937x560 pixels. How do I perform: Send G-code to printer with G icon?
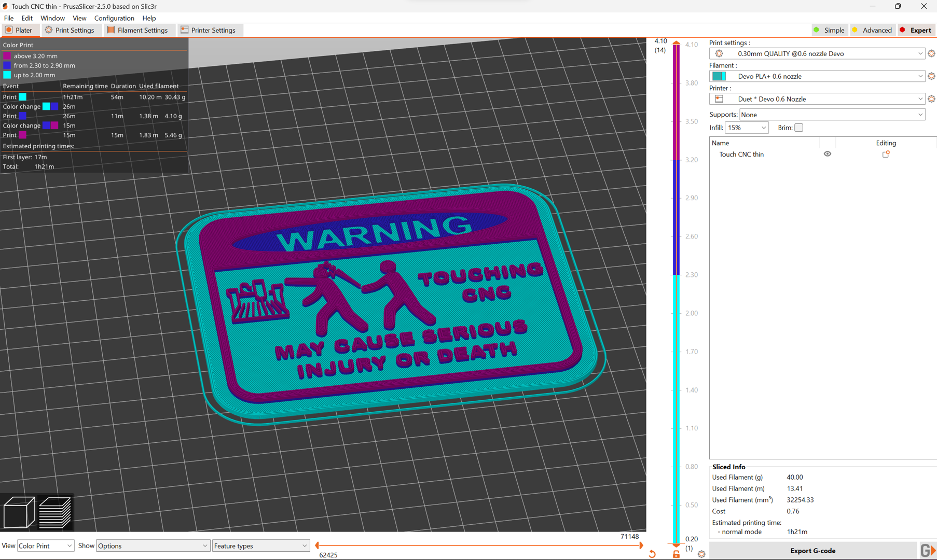[x=927, y=550]
